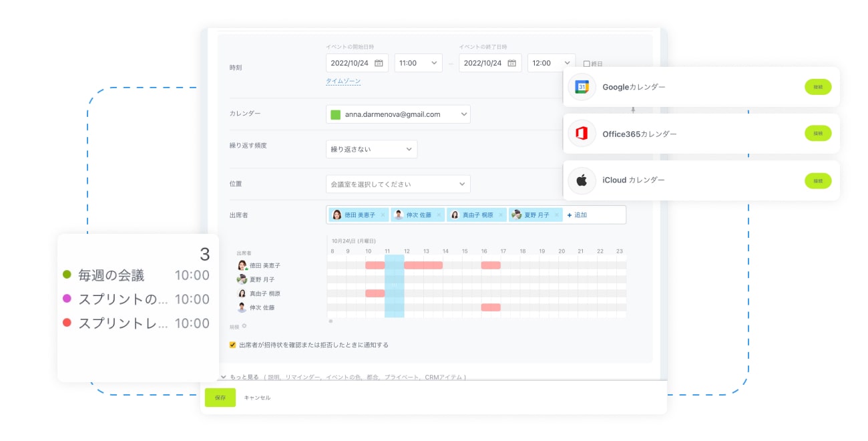
Task: Connect the iCloud カレンダー
Action: 818,180
